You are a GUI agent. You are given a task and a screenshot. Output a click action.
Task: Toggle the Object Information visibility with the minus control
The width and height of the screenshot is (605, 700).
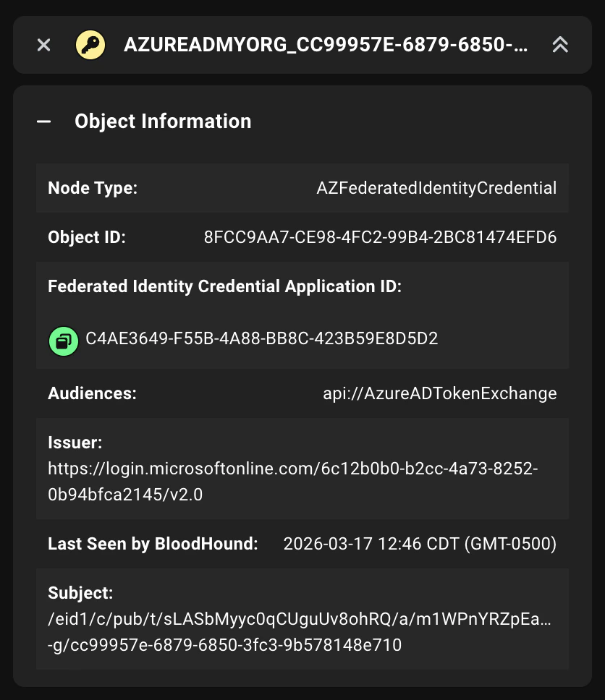pyautogui.click(x=45, y=121)
